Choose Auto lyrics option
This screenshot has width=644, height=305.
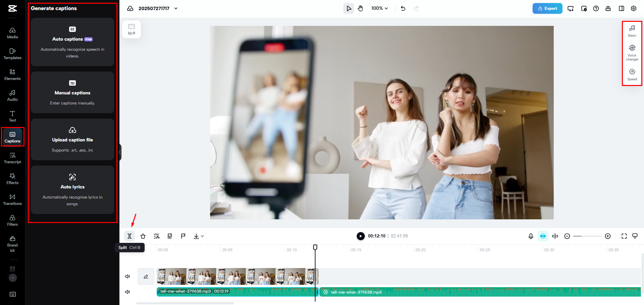tap(72, 190)
